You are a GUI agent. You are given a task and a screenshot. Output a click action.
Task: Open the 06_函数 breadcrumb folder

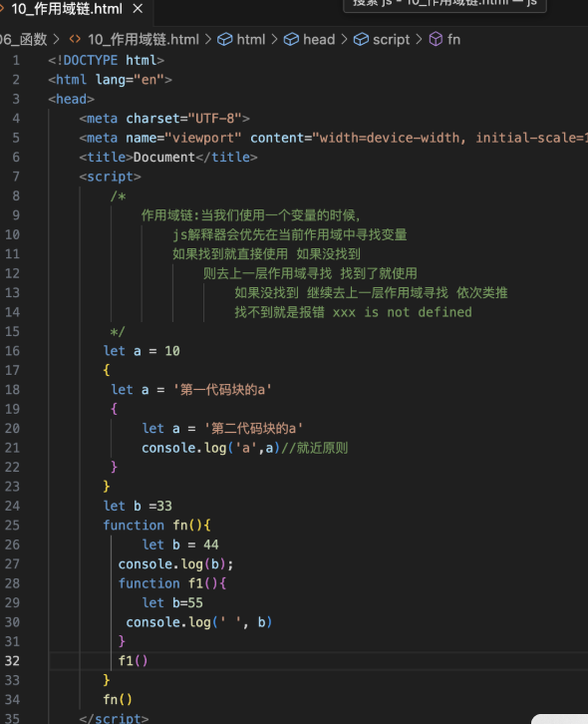pyautogui.click(x=23, y=39)
